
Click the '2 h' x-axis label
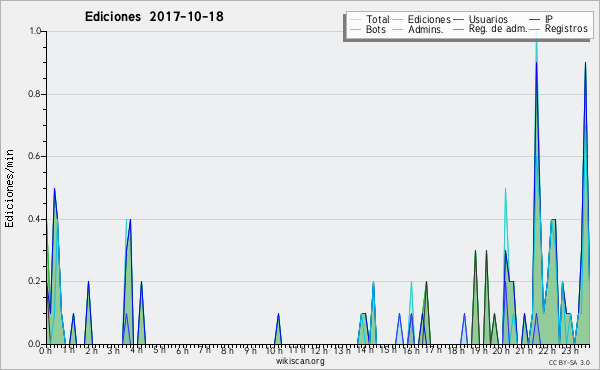(x=91, y=351)
